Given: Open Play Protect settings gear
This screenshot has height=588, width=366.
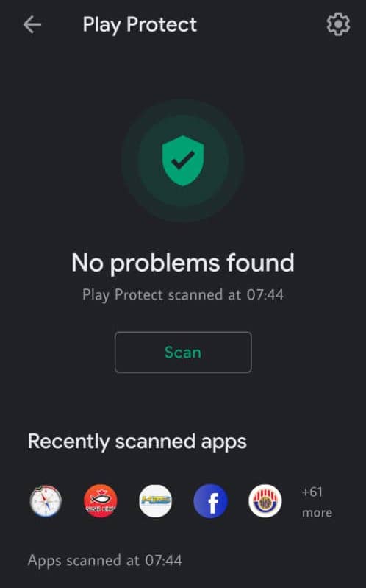Looking at the screenshot, I should 338,24.
